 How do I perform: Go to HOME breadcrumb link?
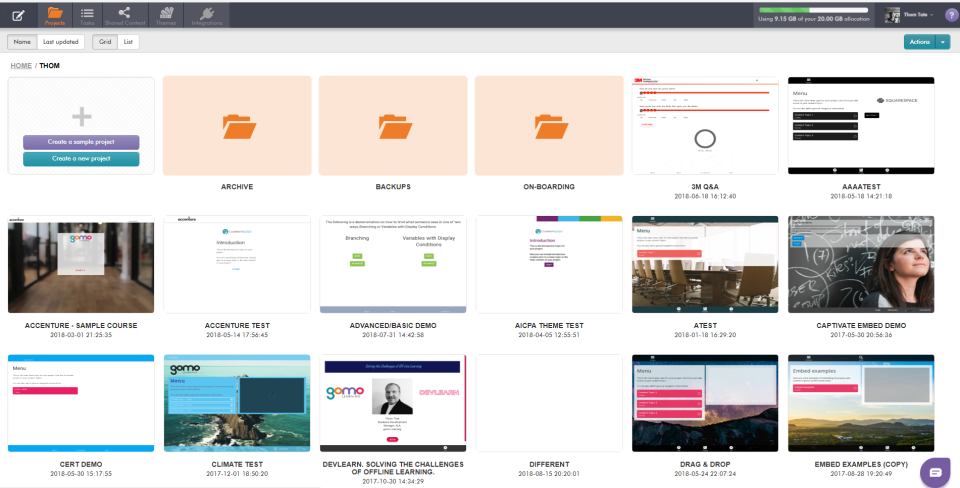tap(21, 66)
